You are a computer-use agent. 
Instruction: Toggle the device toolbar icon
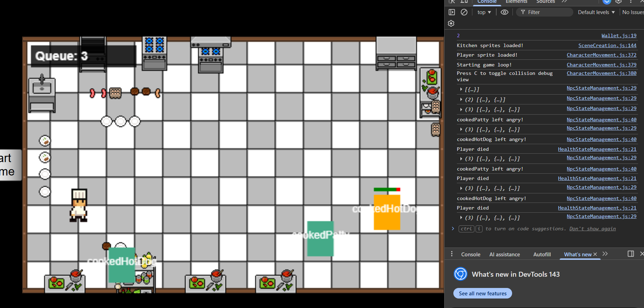(x=464, y=1)
